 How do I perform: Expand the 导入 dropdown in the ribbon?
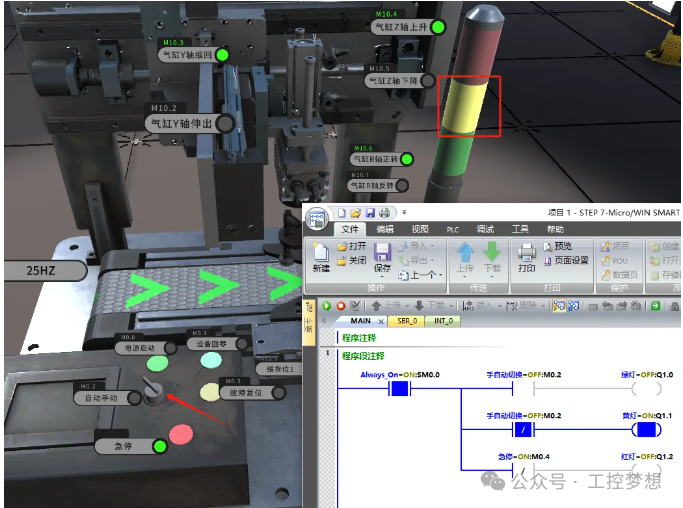pyautogui.click(x=433, y=246)
